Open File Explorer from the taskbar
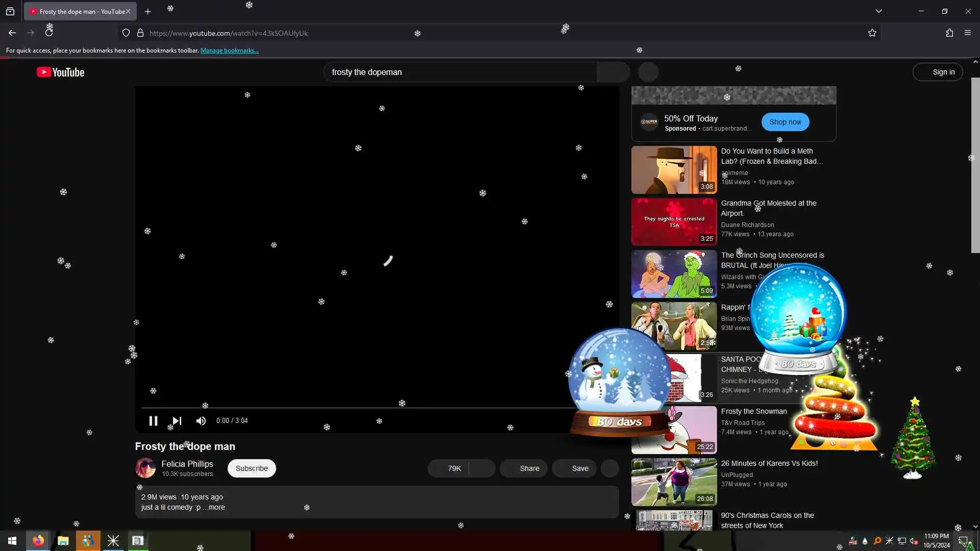This screenshot has height=551, width=980. point(63,541)
